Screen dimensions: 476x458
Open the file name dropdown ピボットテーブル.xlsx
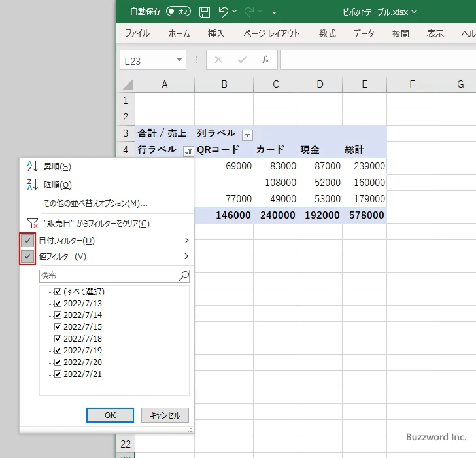(380, 12)
